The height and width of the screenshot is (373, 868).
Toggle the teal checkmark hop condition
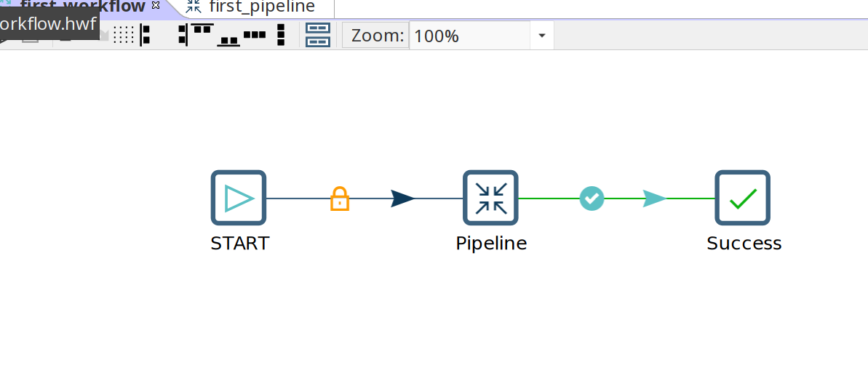(x=592, y=198)
